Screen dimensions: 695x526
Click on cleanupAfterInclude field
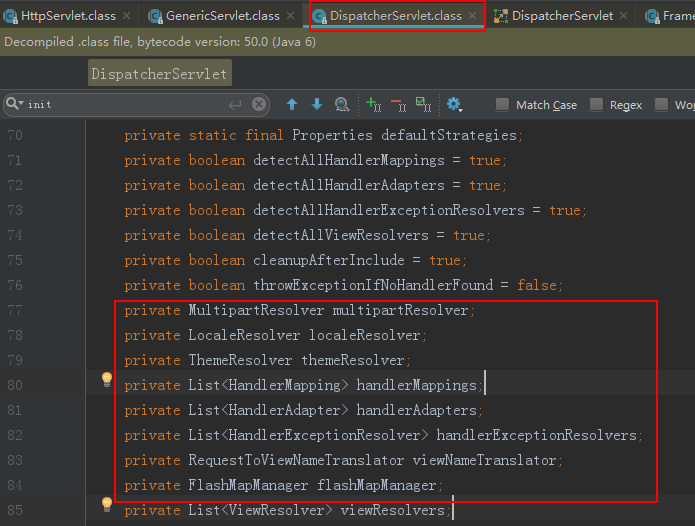pos(329,260)
